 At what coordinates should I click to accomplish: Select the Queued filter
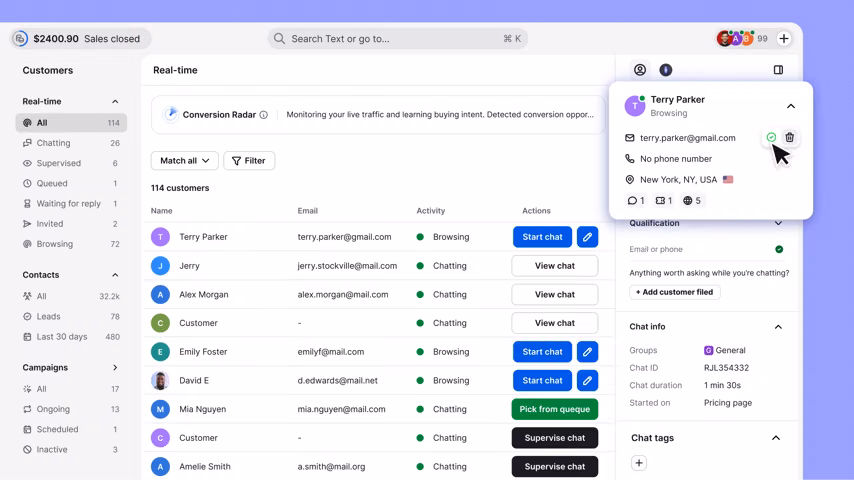click(71, 183)
